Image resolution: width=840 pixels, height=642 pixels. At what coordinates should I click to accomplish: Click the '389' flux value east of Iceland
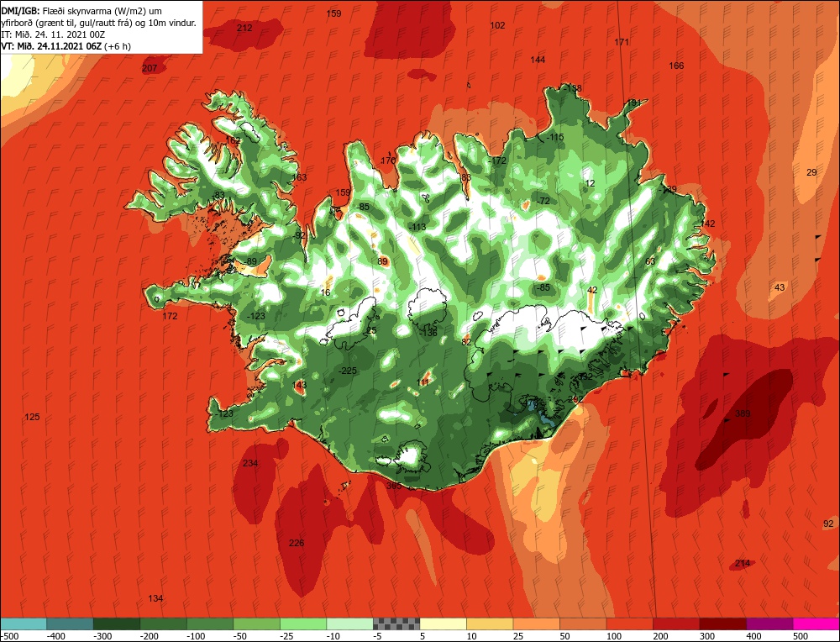(x=743, y=413)
